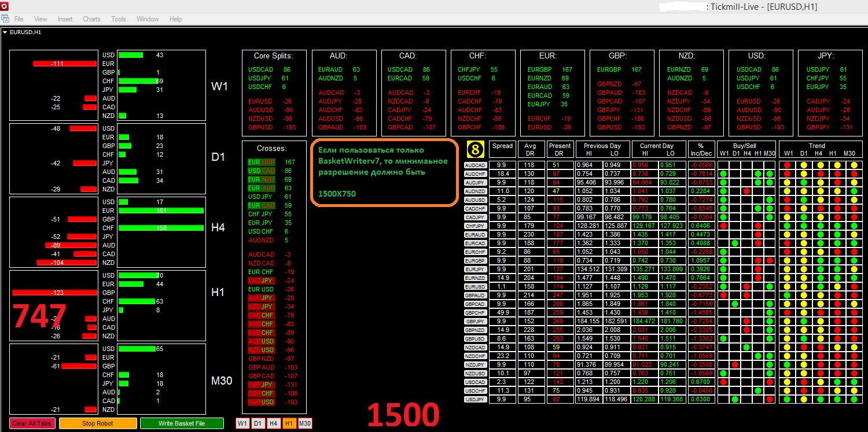Click USDJPY Trend W1 green dot
868x432 pixels.
pyautogui.click(x=787, y=399)
